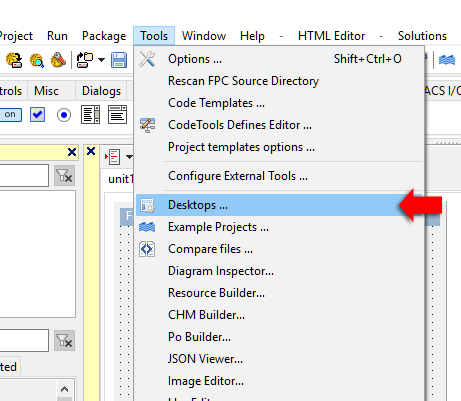Select Project templates options ...
The width and height of the screenshot is (461, 401).
tap(279, 147)
